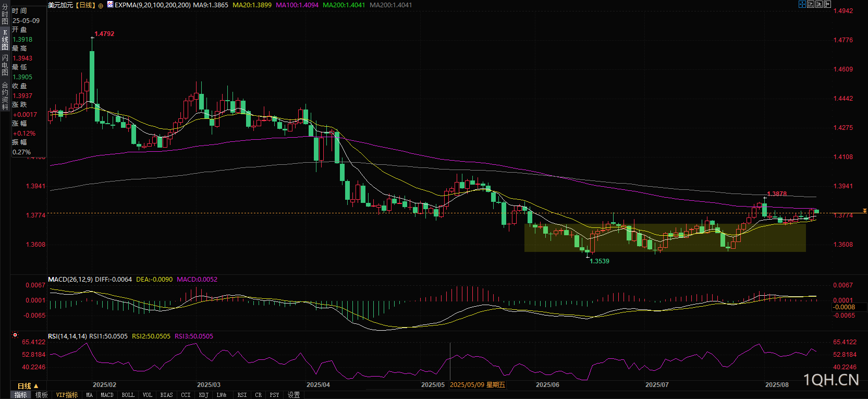The image size is (868, 399).
Task: Click the second chart tool icon beside crosshair
Action: click(810, 4)
